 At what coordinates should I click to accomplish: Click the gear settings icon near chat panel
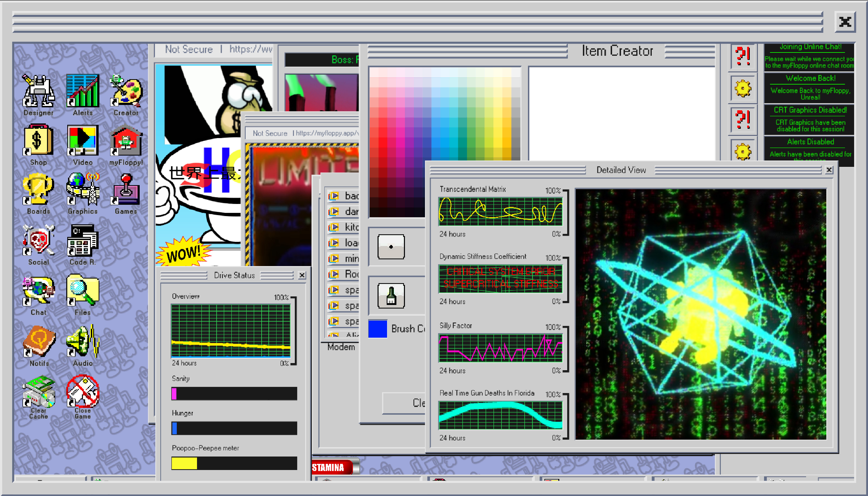pyautogui.click(x=743, y=88)
